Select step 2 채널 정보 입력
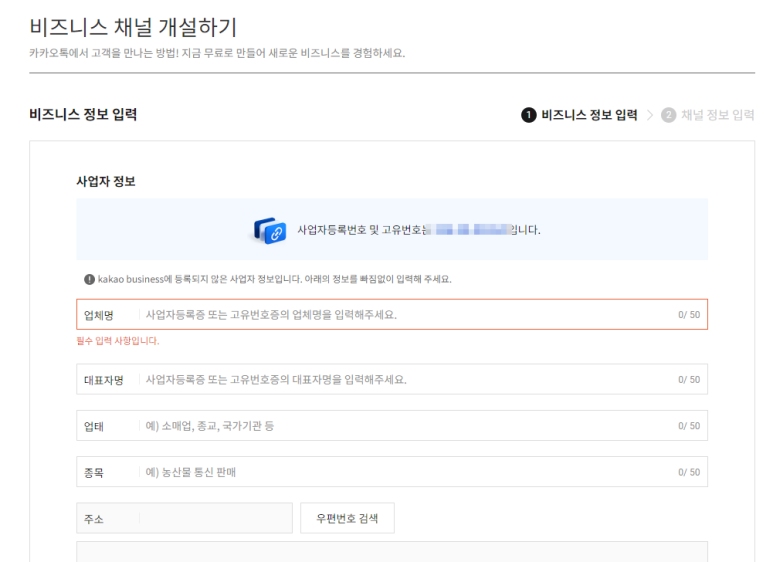The image size is (773, 562). (x=707, y=115)
